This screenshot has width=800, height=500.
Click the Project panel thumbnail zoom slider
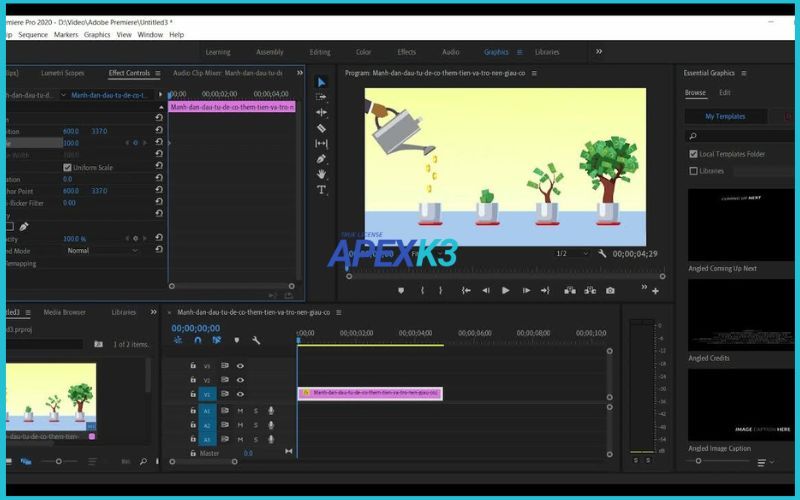[59, 461]
